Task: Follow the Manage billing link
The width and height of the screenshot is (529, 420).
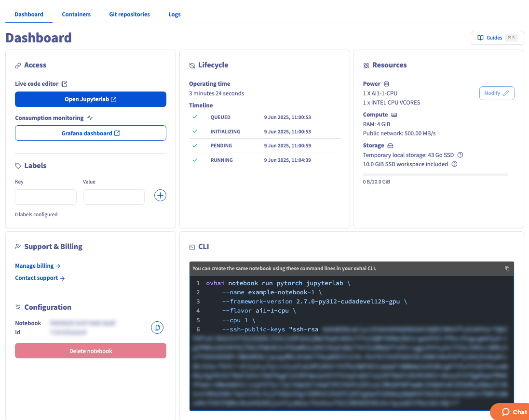Action: coord(38,266)
